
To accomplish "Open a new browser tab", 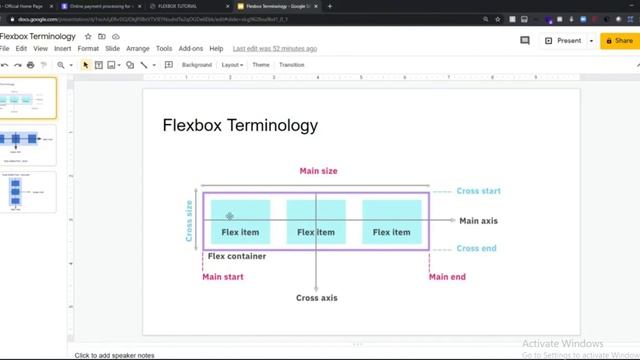I will coord(330,7).
